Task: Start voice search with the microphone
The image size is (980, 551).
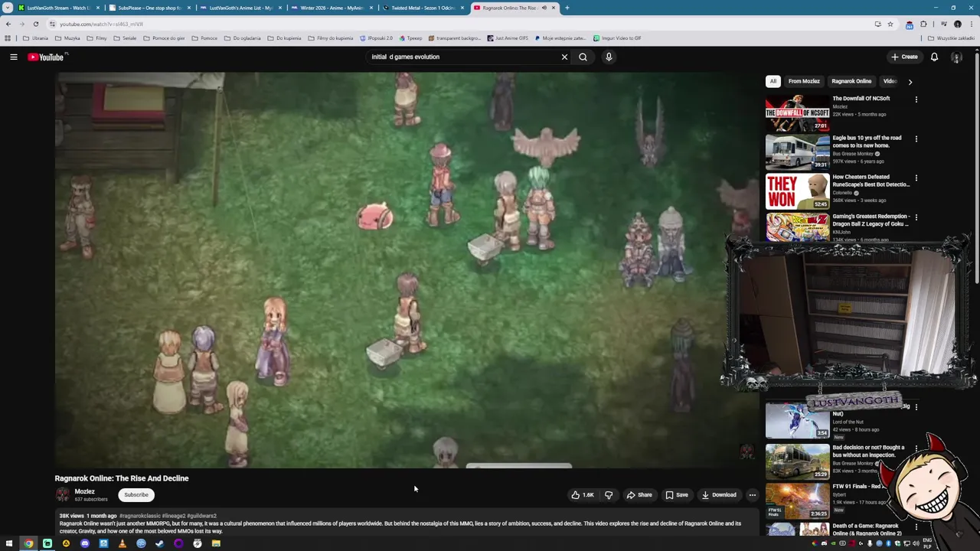Action: click(609, 57)
